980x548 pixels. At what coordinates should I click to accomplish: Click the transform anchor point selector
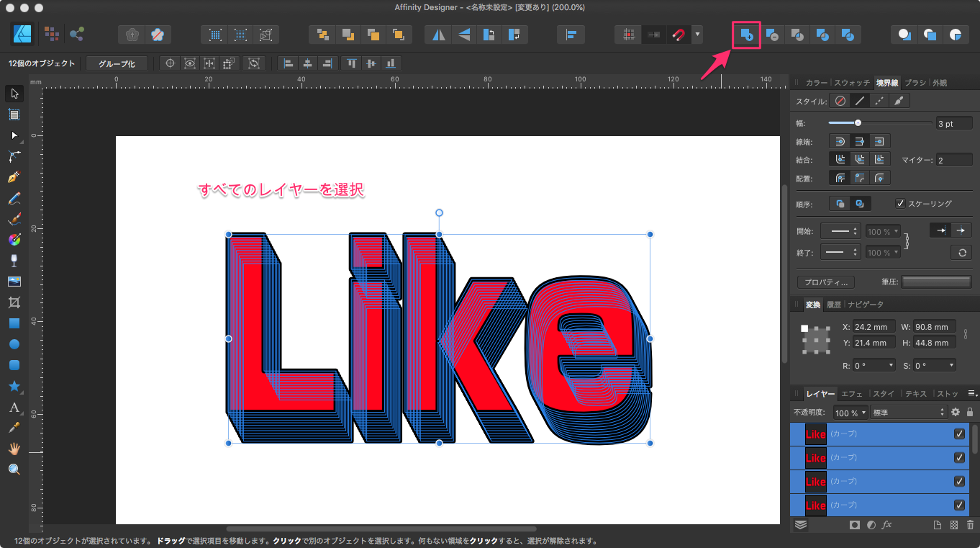tap(816, 339)
